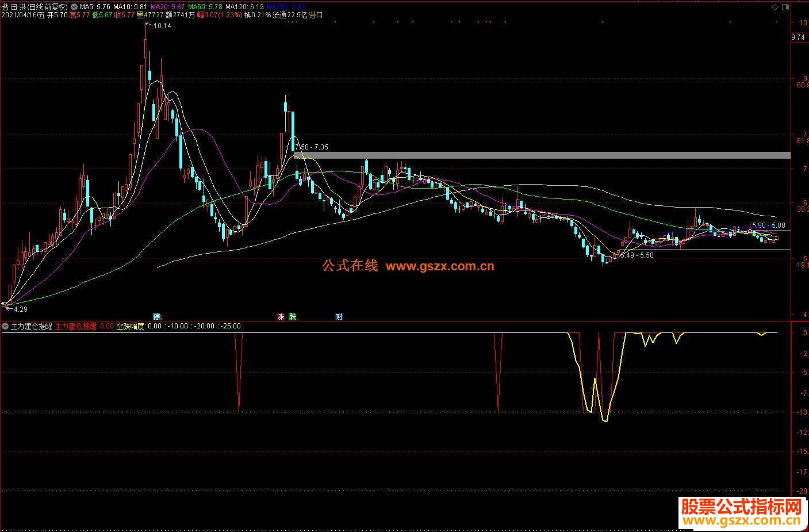Select the MA60: 5.78 label
The width and height of the screenshot is (809, 532).
tap(205, 7)
